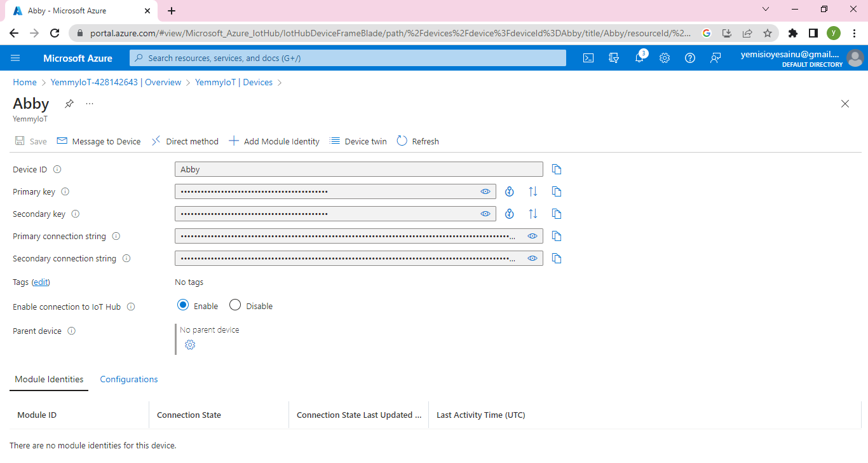Click the Share this page icon in address bar

tap(747, 33)
